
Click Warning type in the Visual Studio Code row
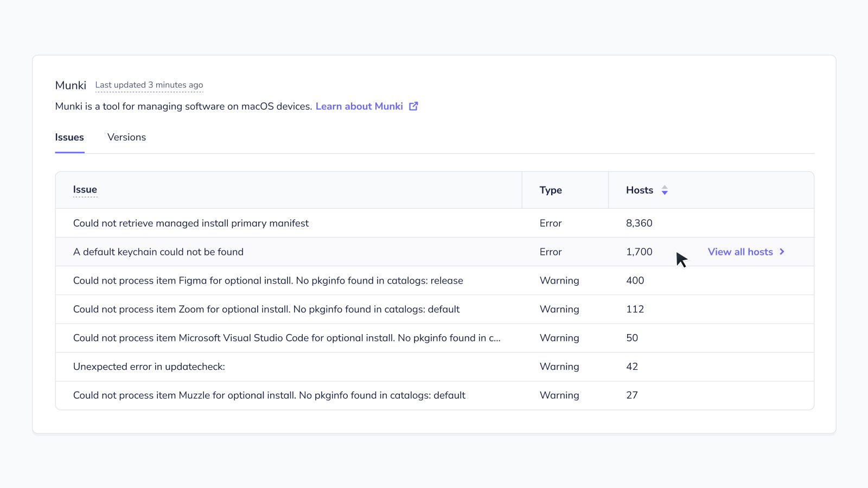coord(559,338)
